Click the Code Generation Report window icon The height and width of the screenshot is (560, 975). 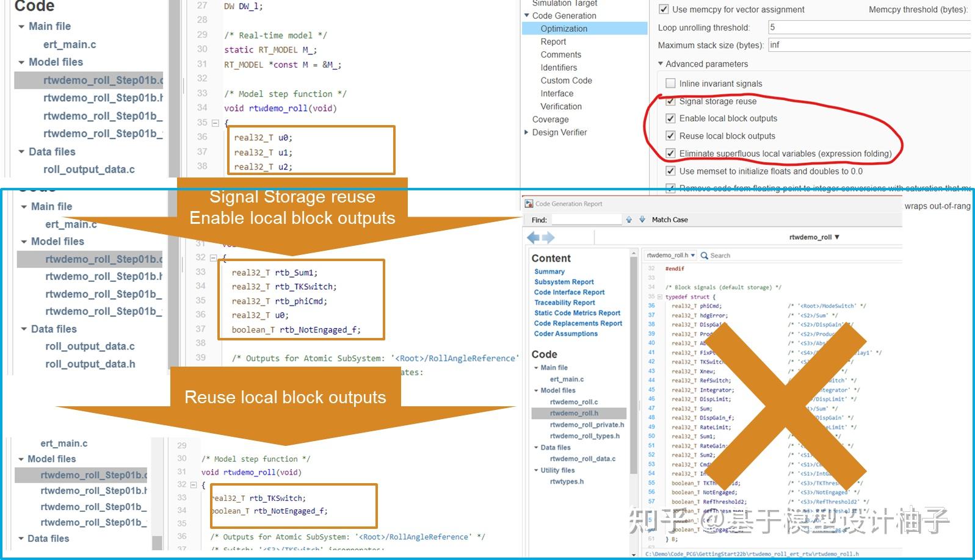529,204
